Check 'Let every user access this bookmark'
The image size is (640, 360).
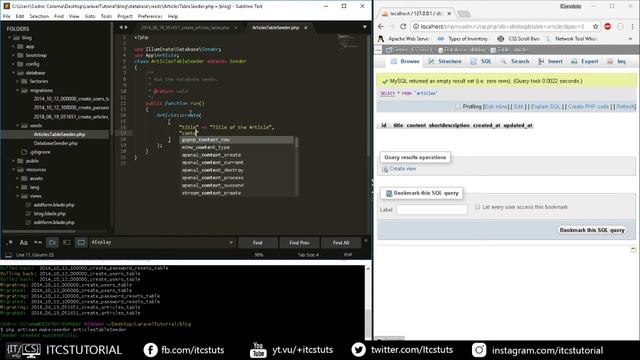pyautogui.click(x=478, y=207)
